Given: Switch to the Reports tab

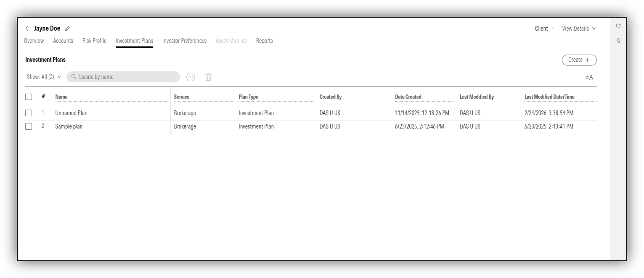Looking at the screenshot, I should (265, 41).
